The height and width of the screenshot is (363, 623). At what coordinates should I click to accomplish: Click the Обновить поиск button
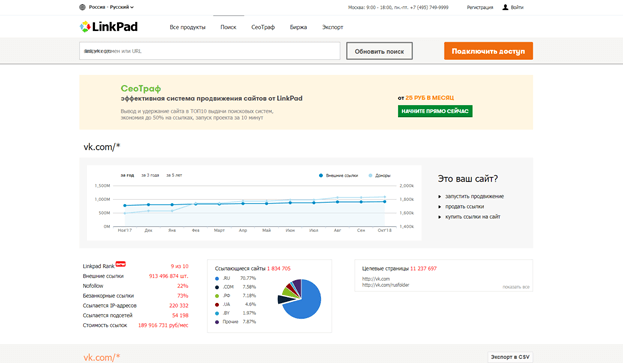379,51
